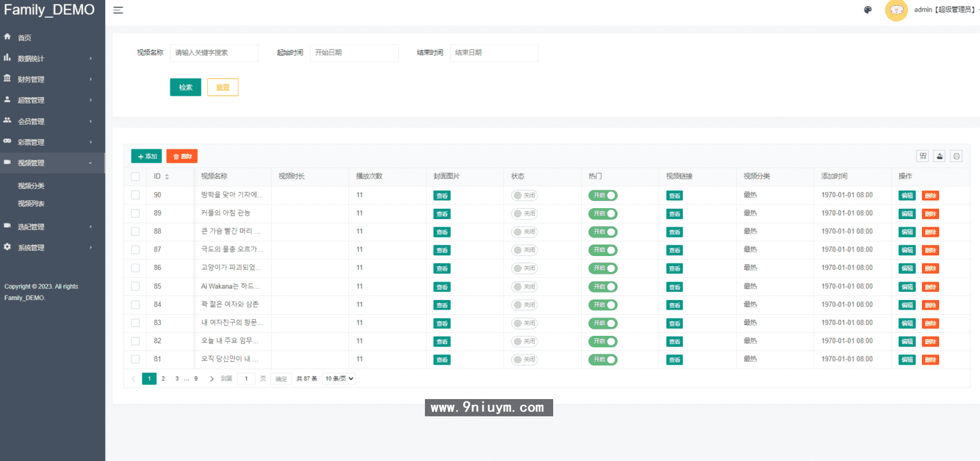The image size is (980, 461).
Task: Click the admin user avatar
Action: click(896, 10)
